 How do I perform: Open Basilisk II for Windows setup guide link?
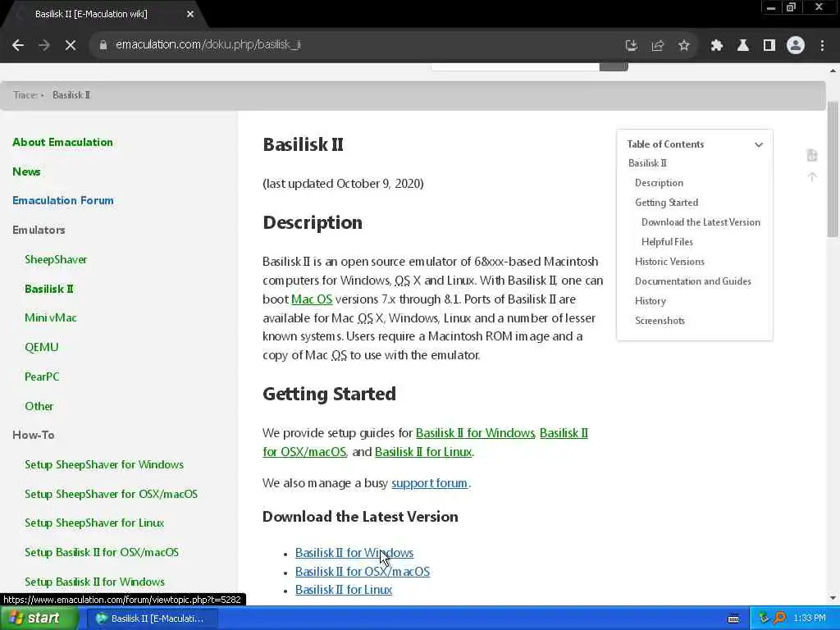[x=475, y=433]
